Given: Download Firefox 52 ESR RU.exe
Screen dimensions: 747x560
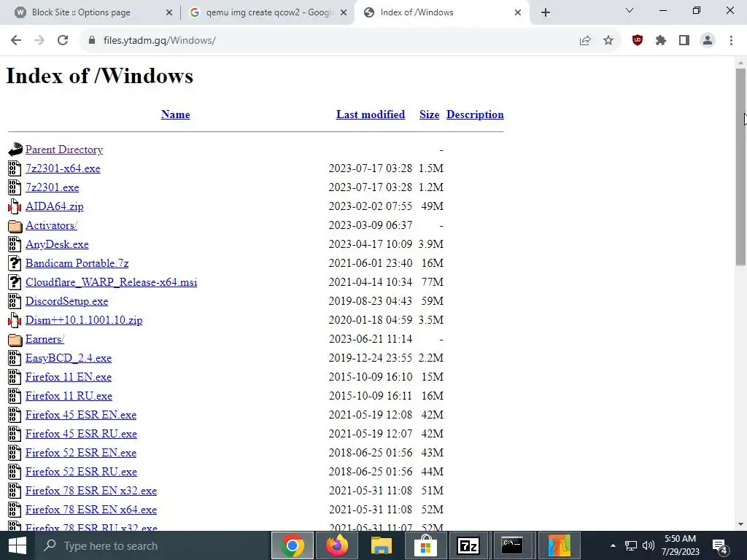Looking at the screenshot, I should tap(81, 472).
